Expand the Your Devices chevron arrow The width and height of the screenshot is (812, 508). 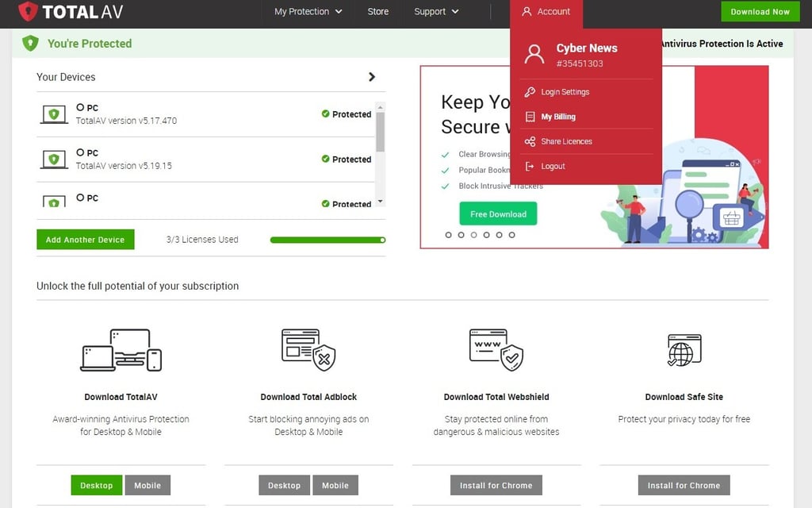(371, 77)
